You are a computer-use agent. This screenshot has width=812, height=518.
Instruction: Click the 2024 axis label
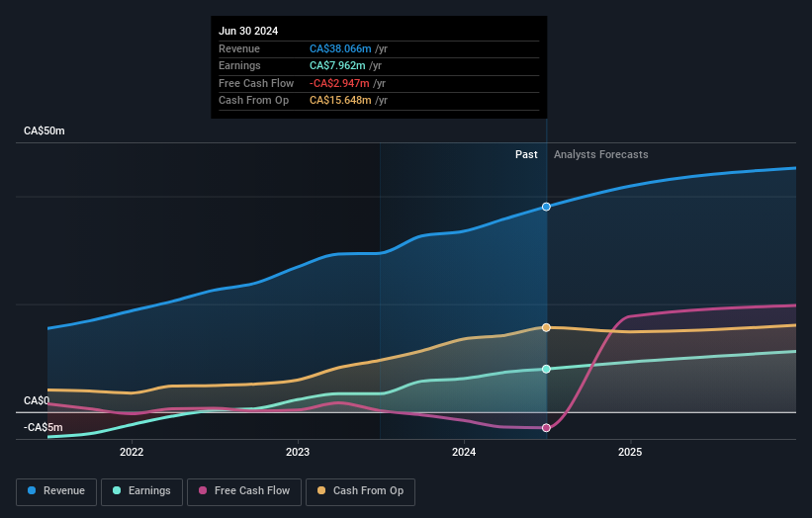464,452
